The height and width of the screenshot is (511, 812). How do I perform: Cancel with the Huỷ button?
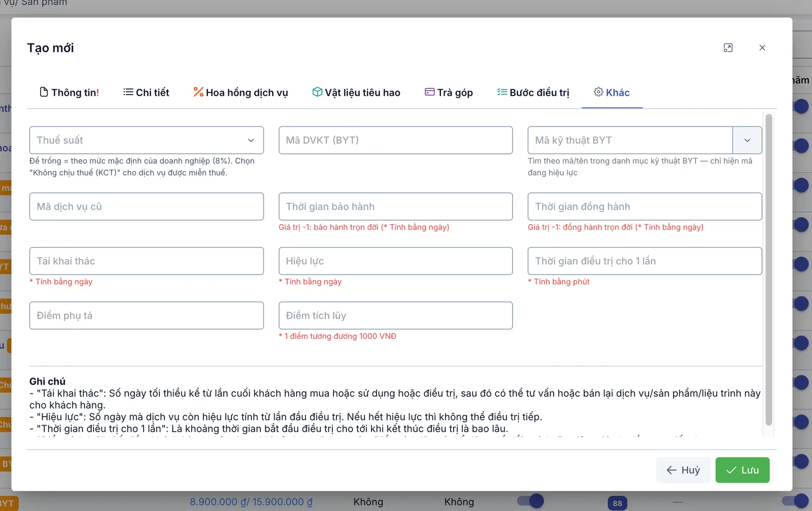point(683,470)
